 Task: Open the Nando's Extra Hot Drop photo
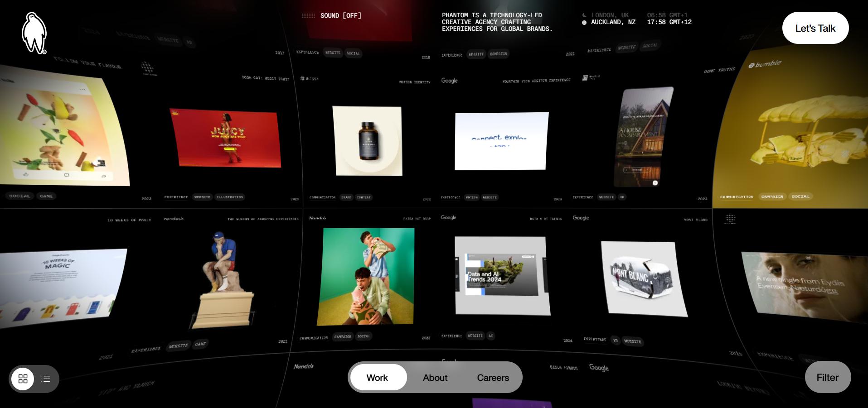click(366, 277)
